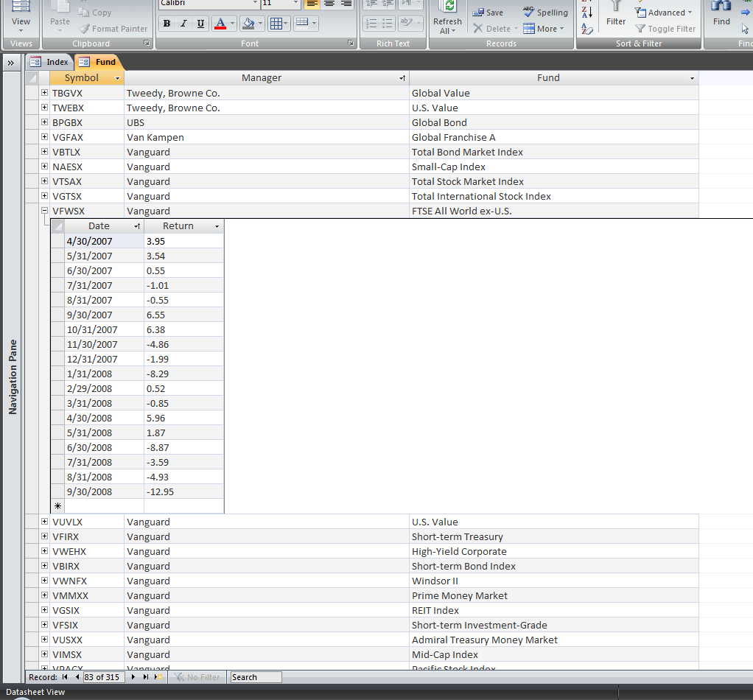Toggle underline formatting
Viewport: 753px width, 700px height.
tap(200, 23)
